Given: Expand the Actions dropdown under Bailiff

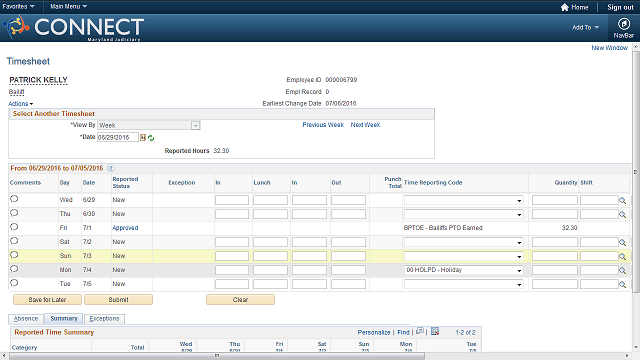Looking at the screenshot, I should pos(21,104).
